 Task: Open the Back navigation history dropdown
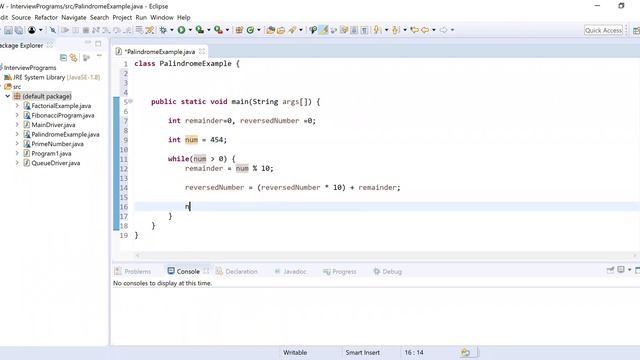pos(433,30)
